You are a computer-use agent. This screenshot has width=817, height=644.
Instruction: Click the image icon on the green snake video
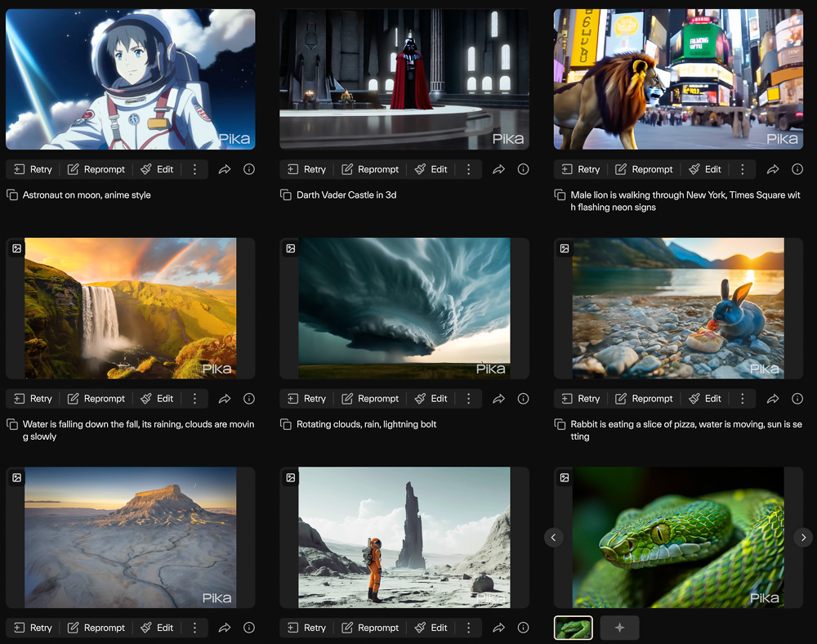click(x=565, y=478)
